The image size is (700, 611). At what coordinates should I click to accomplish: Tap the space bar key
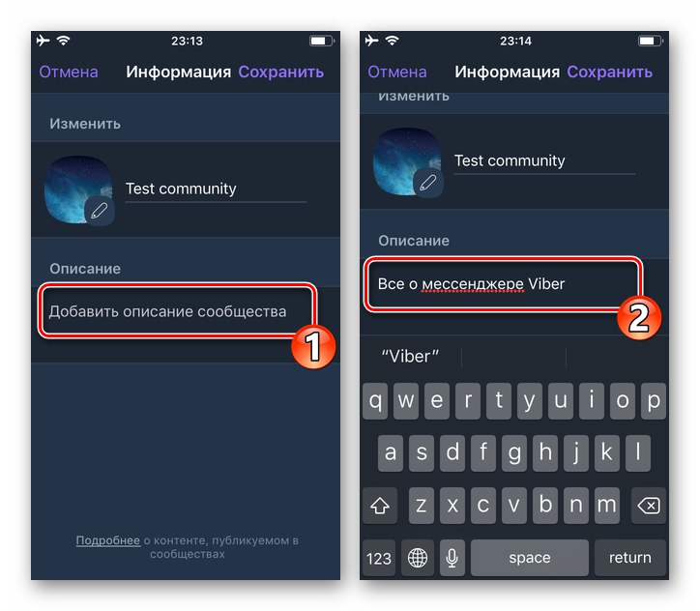530,558
